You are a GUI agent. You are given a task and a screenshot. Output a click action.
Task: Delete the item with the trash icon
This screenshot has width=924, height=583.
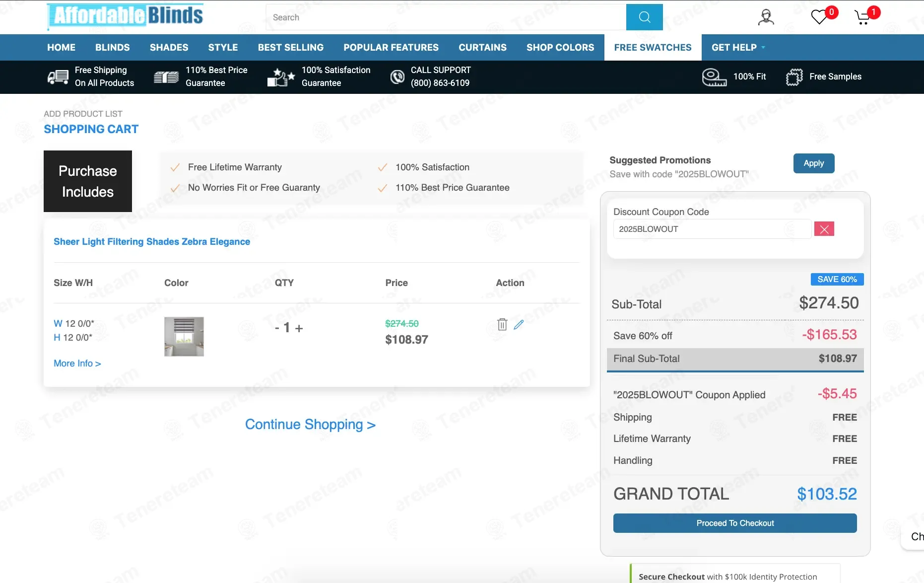502,324
